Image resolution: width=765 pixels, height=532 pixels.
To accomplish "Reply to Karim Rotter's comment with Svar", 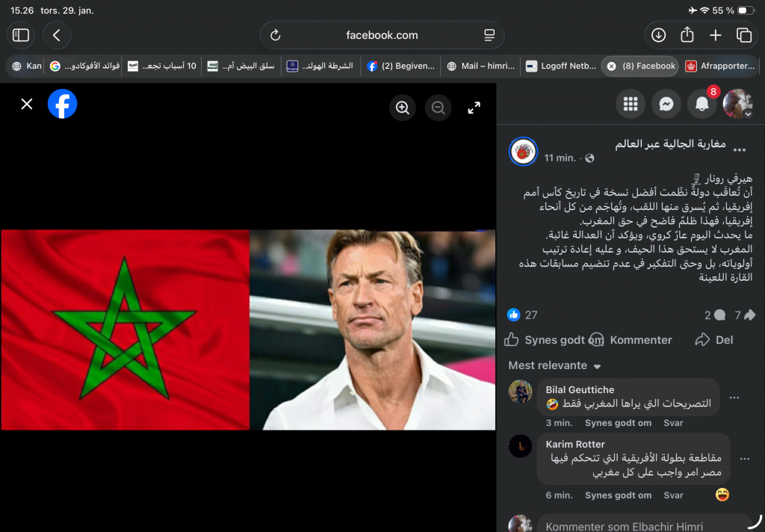I will pos(673,495).
